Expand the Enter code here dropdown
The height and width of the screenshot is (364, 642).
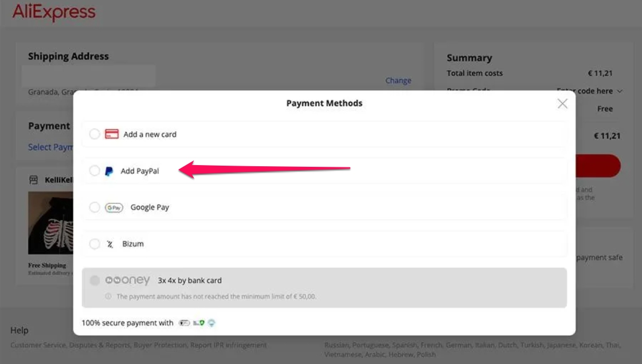click(590, 91)
